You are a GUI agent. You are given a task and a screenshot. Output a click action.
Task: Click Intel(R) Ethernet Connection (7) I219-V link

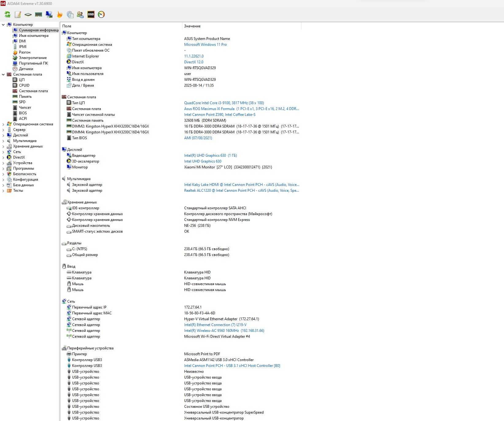click(x=215, y=325)
